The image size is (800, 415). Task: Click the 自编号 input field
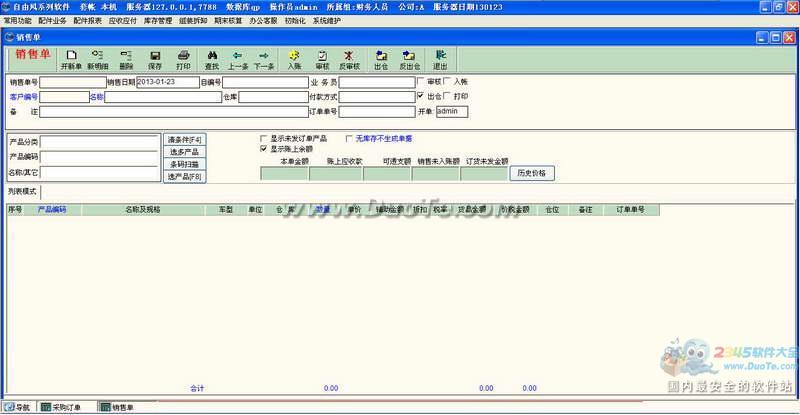[265, 82]
